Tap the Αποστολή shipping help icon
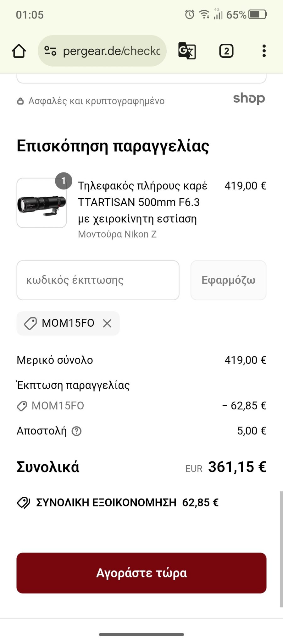Viewport: 283px width, 644px height. point(76,431)
